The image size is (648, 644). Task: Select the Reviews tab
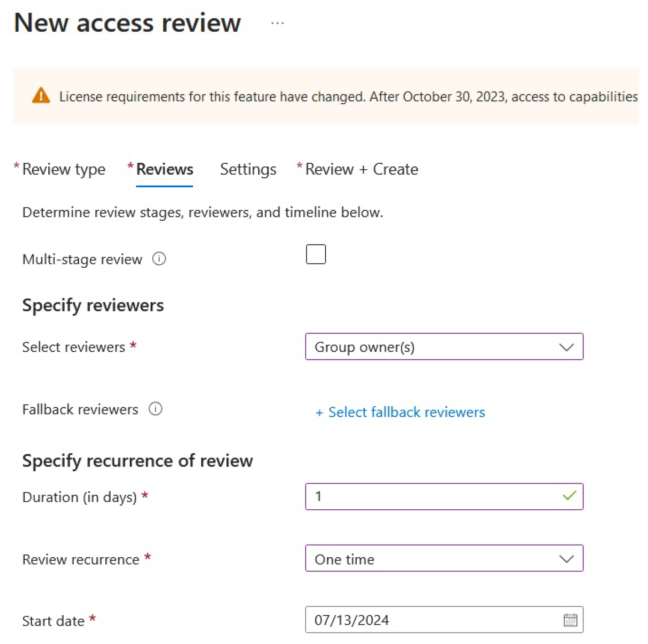tap(165, 169)
